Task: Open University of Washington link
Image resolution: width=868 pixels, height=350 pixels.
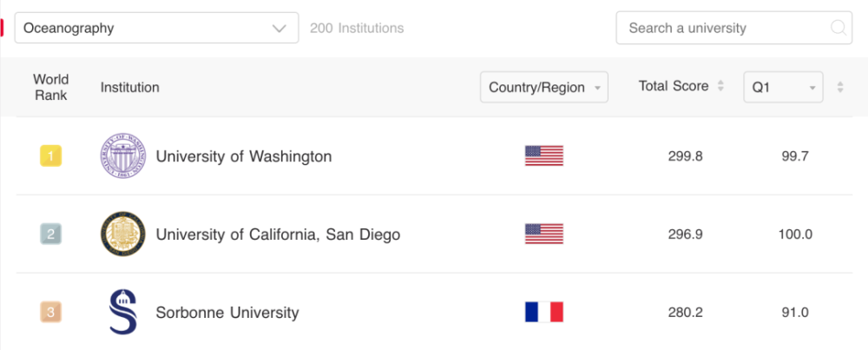Action: (243, 156)
